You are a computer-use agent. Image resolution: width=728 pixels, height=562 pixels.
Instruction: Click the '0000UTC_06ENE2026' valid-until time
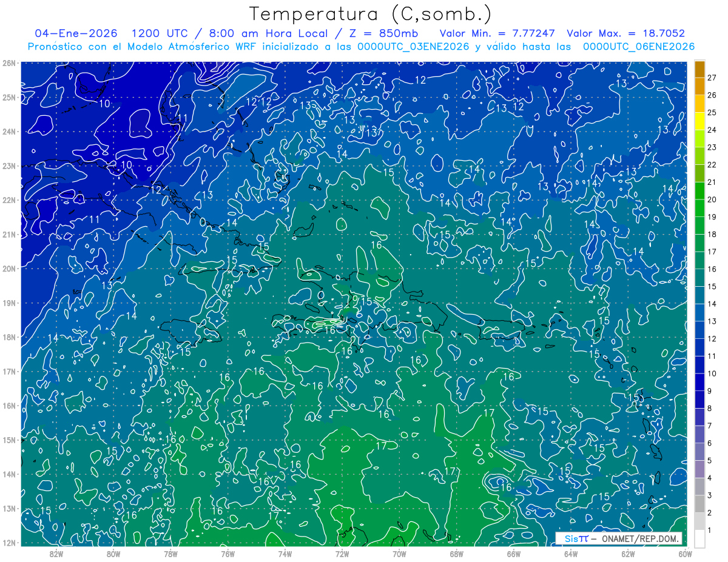tap(639, 47)
